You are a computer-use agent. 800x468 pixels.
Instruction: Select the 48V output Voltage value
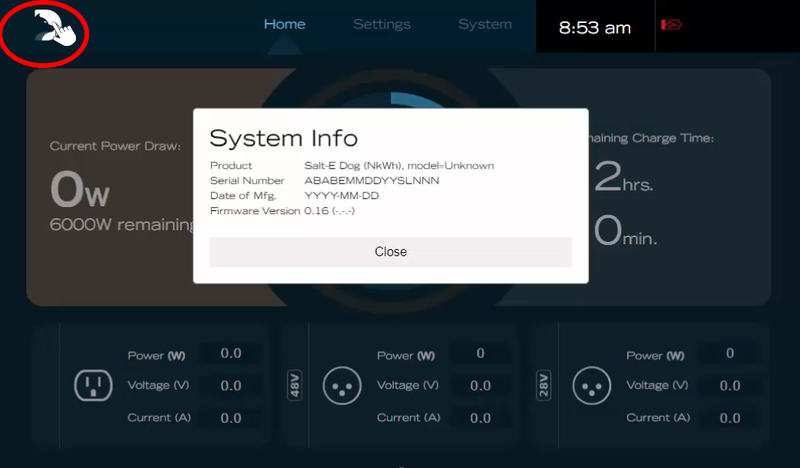click(480, 386)
